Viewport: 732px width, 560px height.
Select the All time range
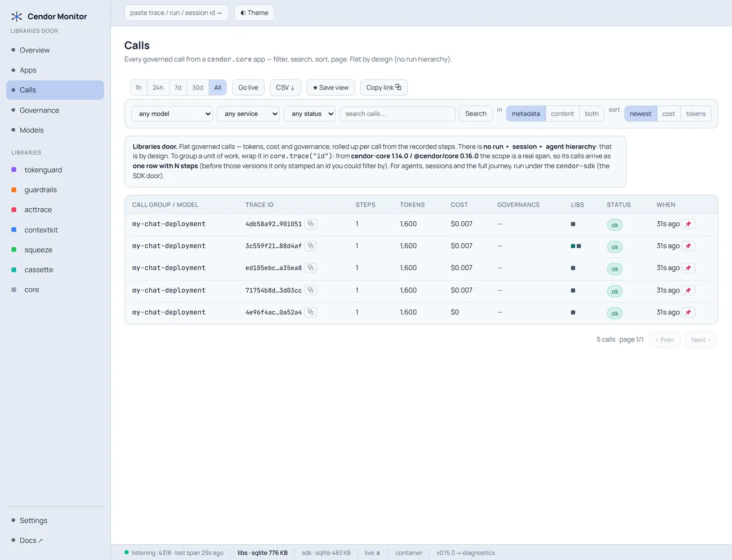(x=218, y=87)
